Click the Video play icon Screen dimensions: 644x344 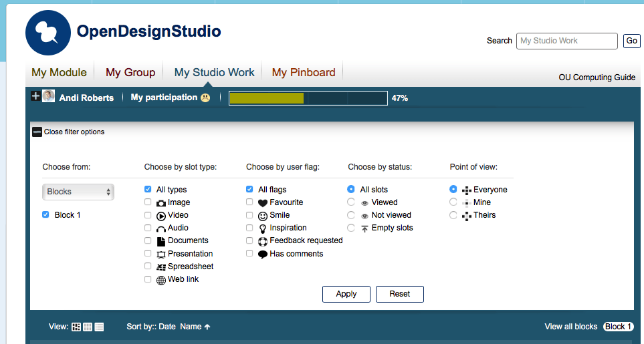(x=161, y=216)
